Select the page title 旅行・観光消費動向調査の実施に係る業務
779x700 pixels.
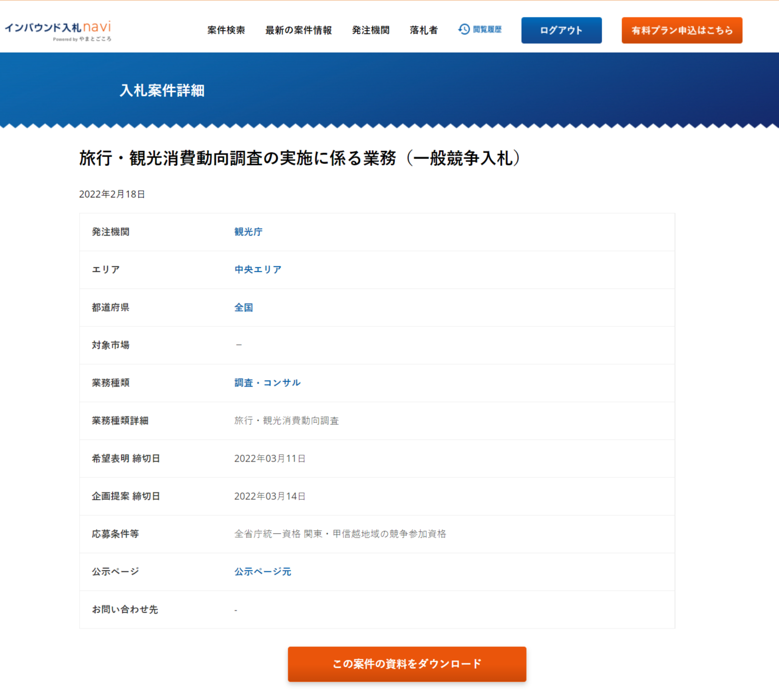[x=238, y=158]
